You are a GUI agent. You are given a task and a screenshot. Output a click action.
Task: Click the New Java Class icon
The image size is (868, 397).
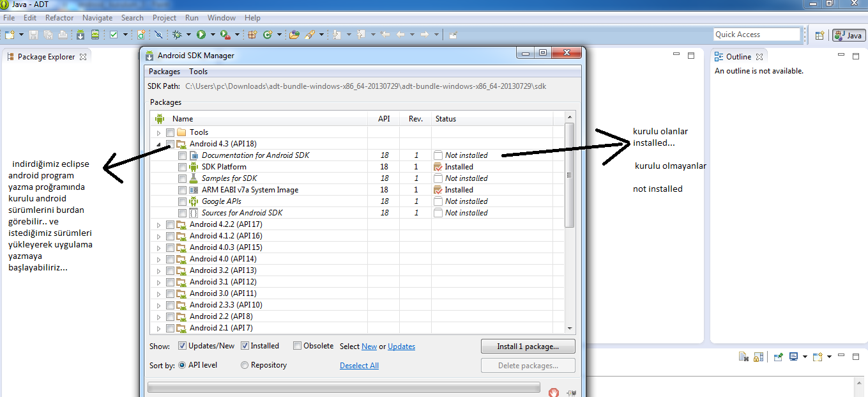pos(268,35)
